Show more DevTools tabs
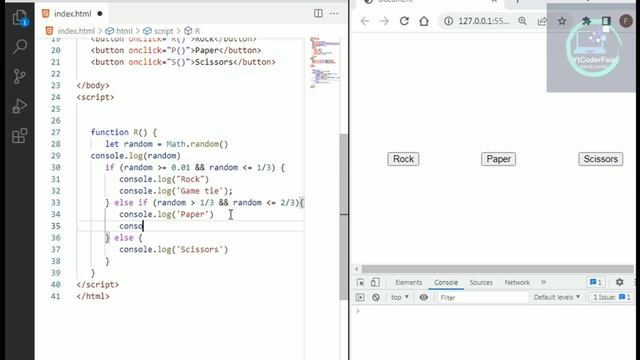The height and width of the screenshot is (360, 640). (543, 282)
